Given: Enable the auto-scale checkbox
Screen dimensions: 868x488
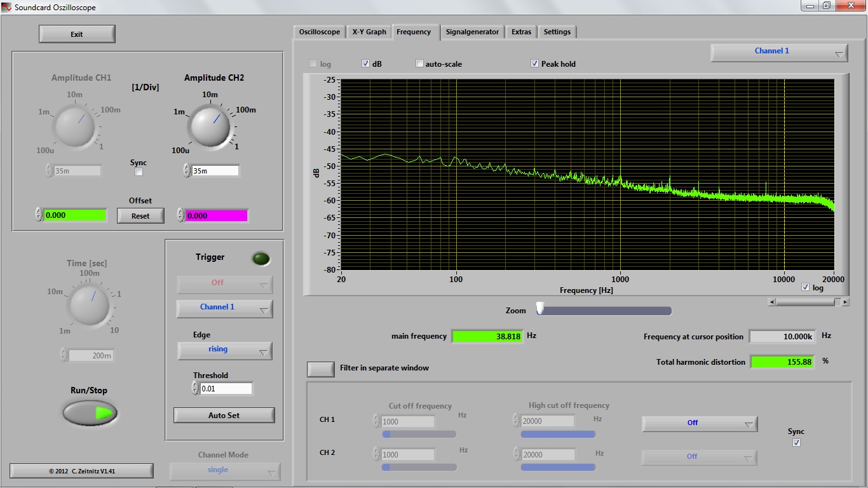Looking at the screenshot, I should coord(419,64).
